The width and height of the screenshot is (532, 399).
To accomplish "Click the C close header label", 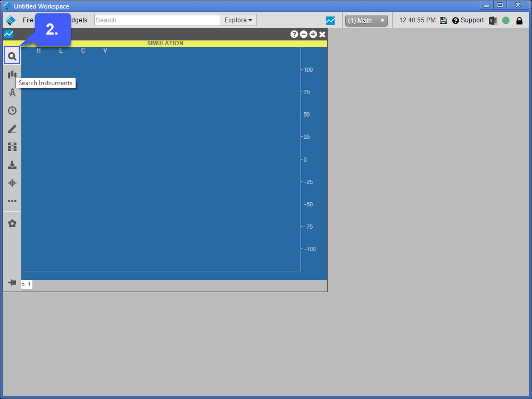I will pos(83,51).
